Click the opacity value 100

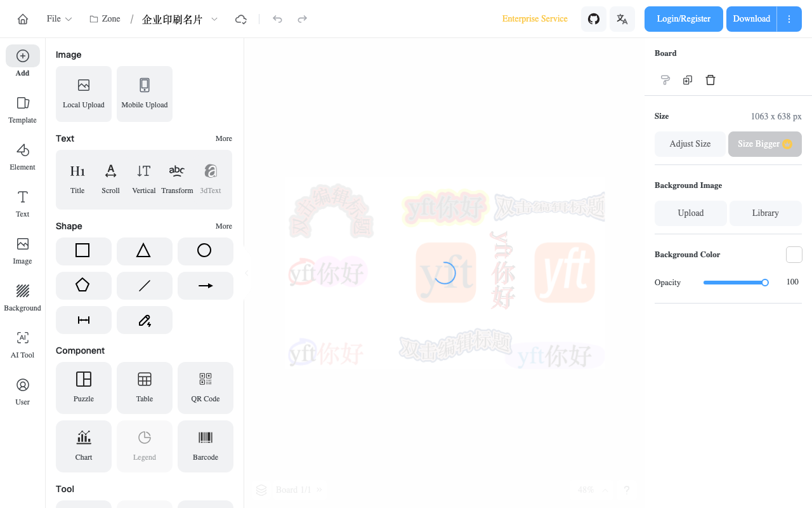(x=792, y=282)
